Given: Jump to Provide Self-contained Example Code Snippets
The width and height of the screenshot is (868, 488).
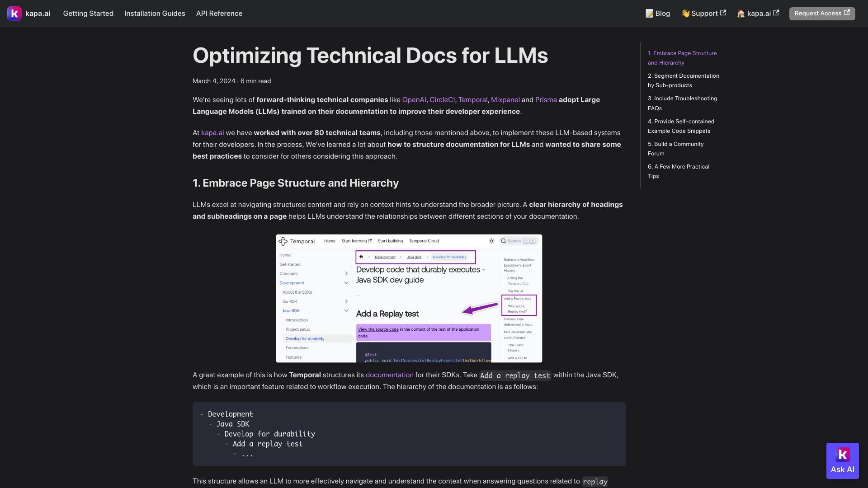Looking at the screenshot, I should (x=681, y=126).
